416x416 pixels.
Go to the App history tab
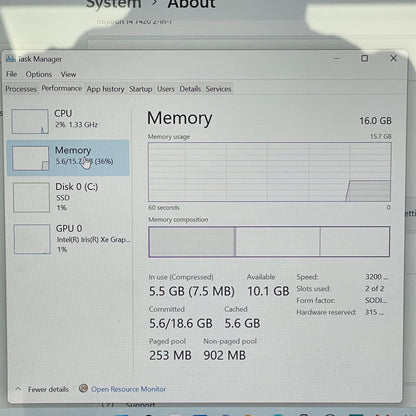[x=105, y=89]
